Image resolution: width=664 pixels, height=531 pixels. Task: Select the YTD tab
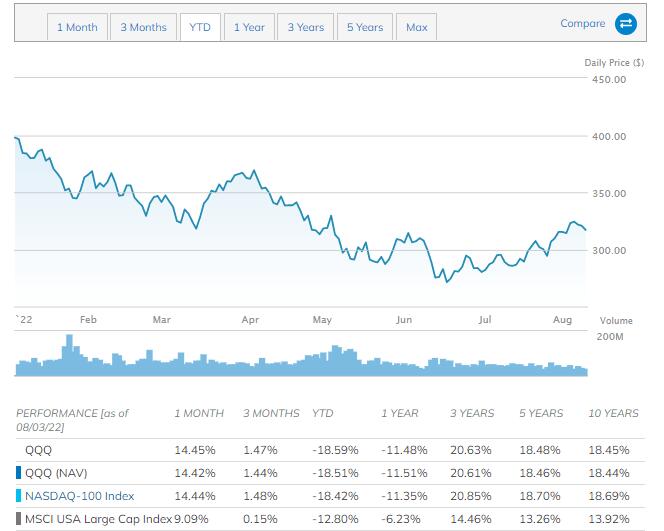[200, 27]
